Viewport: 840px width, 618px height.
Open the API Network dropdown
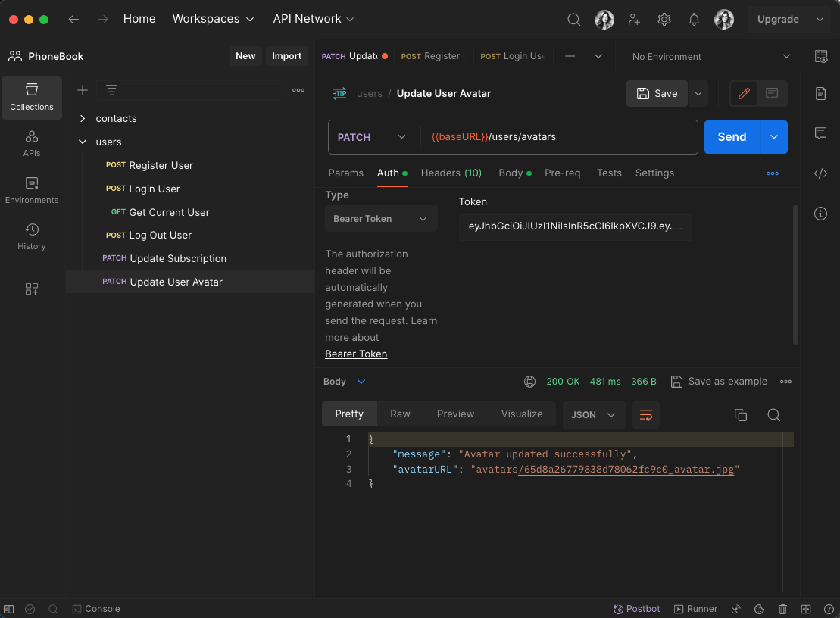click(314, 19)
